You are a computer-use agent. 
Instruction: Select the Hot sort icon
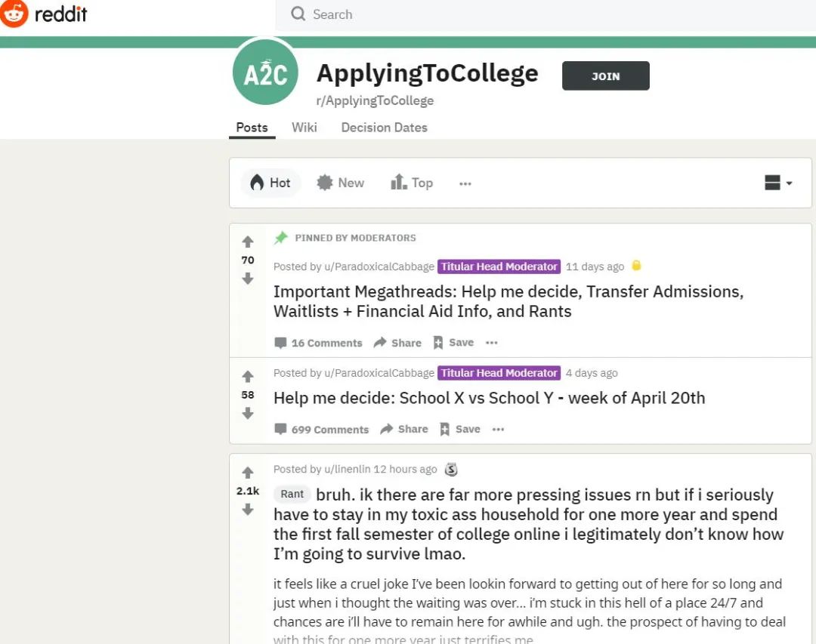258,182
